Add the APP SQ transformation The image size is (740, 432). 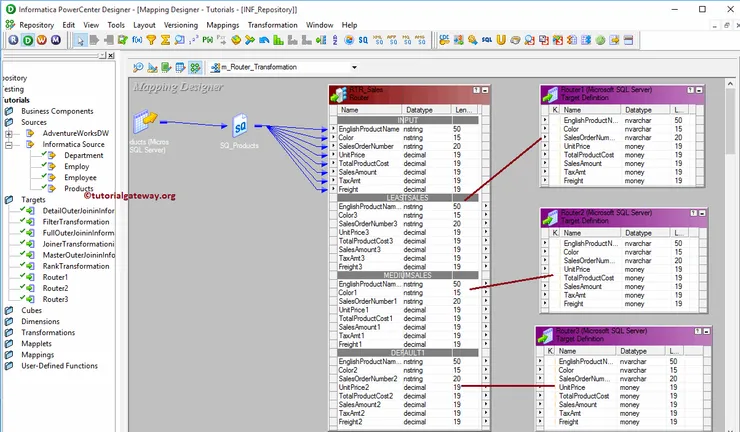[x=392, y=40]
